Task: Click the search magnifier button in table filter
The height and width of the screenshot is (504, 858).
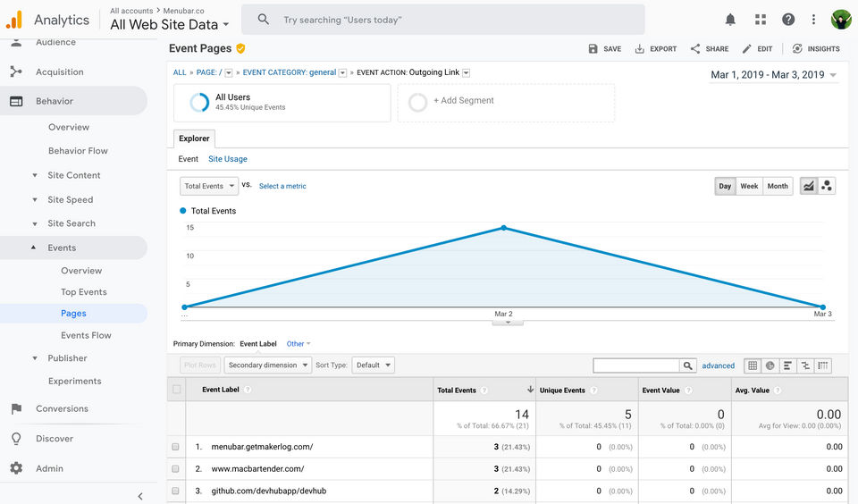Action: pyautogui.click(x=687, y=365)
